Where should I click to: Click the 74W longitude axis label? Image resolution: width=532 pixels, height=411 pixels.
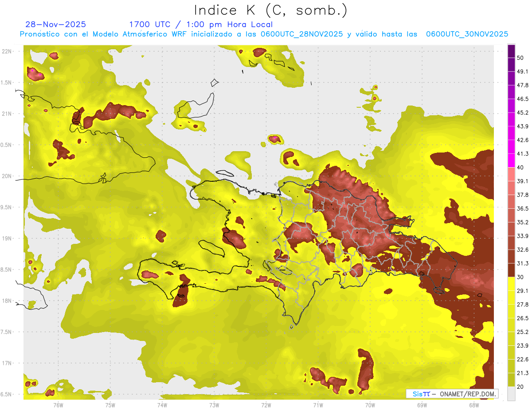click(162, 405)
